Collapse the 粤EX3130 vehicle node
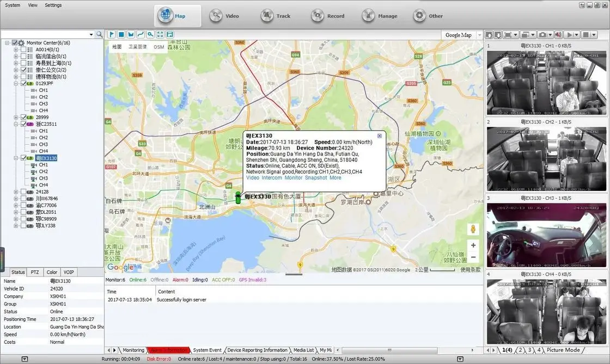 tap(16, 158)
